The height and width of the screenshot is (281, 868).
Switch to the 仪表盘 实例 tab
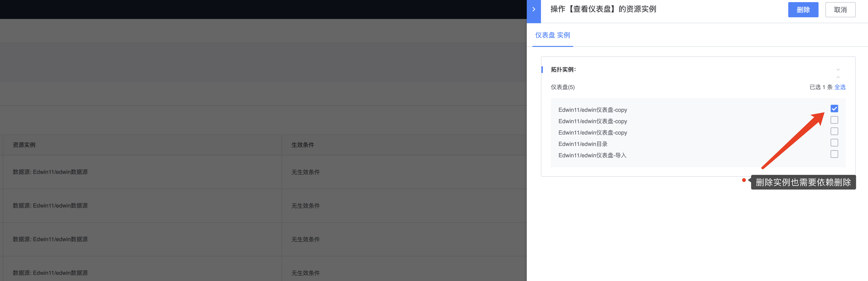coord(552,35)
